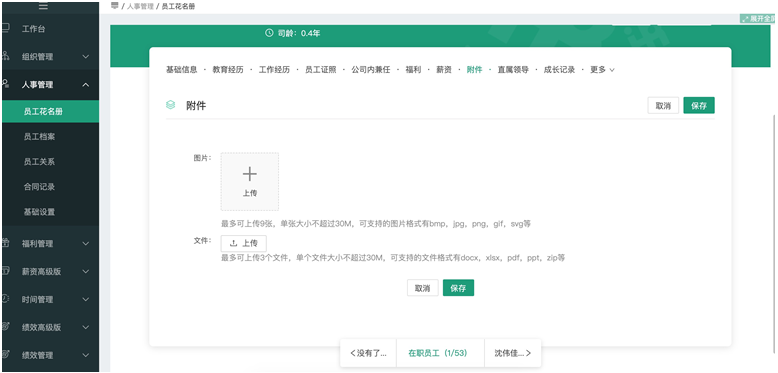Click the 绩效管理 target icon
778x373 pixels.
[x=5, y=355]
